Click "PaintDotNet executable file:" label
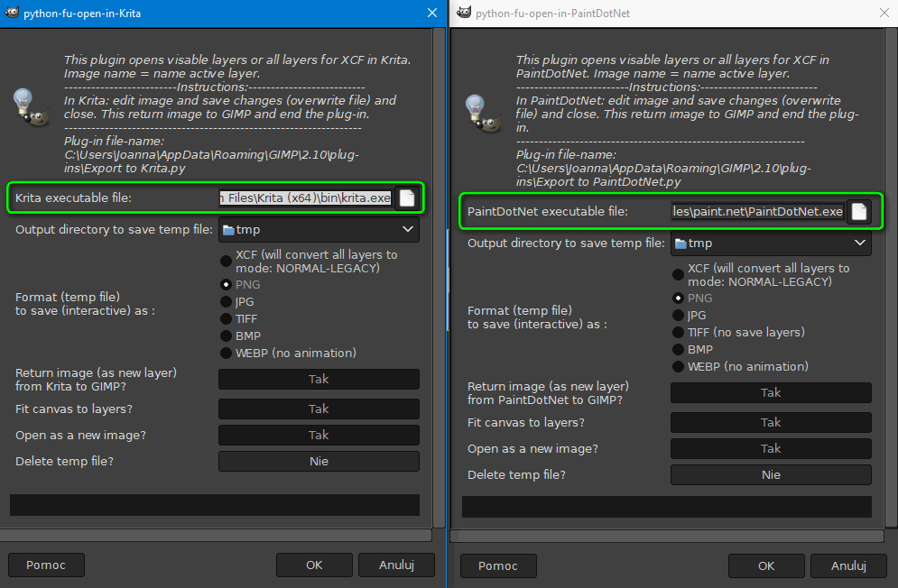This screenshot has height=588, width=898. [x=548, y=212]
